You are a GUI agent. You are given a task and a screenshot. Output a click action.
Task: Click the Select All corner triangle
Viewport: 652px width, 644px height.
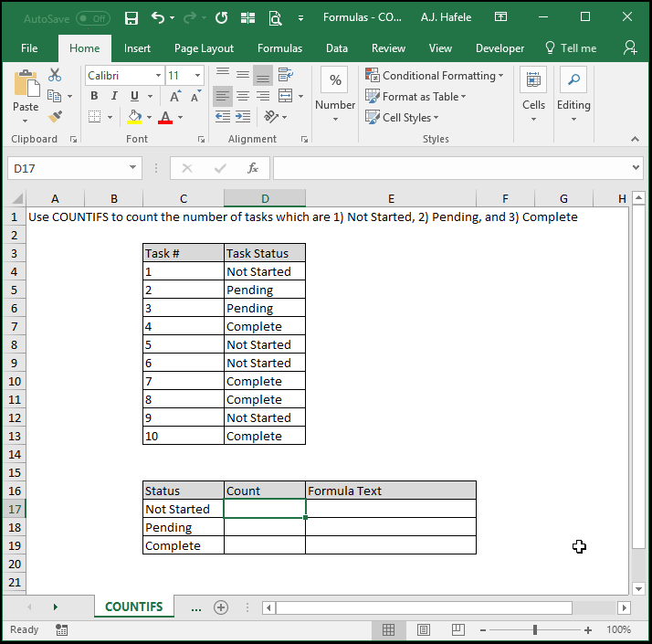coord(16,198)
